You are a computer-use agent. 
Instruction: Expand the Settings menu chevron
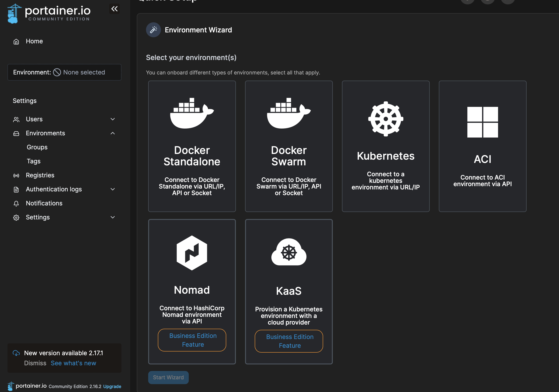point(113,217)
